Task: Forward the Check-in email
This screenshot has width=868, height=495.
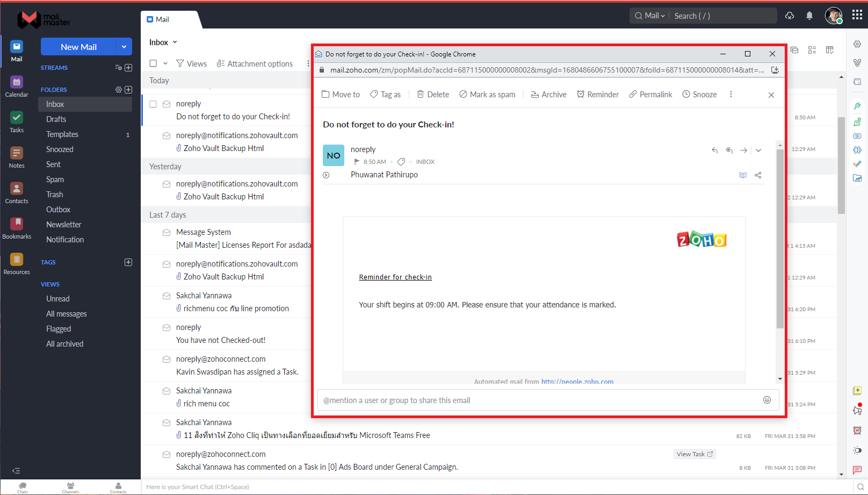Action: tap(743, 150)
